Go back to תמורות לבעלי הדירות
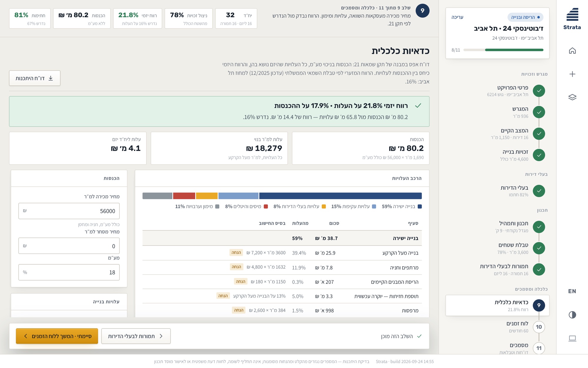The height and width of the screenshot is (368, 588). coord(136,336)
